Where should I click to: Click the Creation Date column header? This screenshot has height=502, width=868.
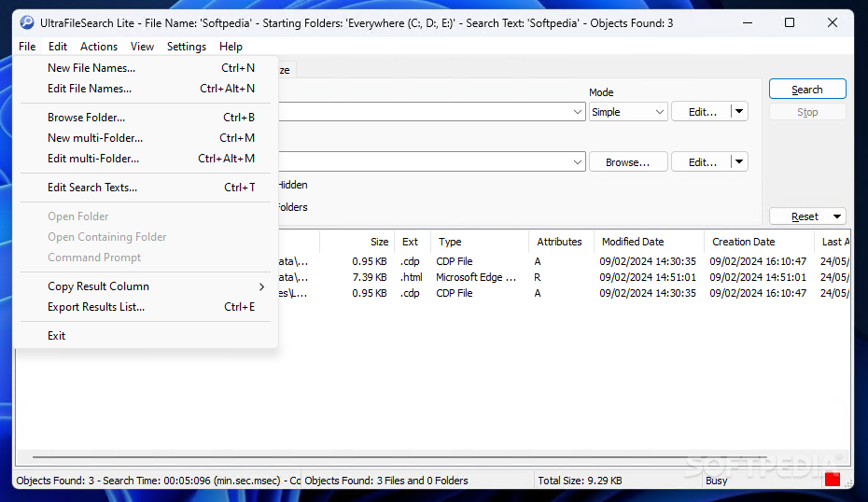pyautogui.click(x=759, y=242)
